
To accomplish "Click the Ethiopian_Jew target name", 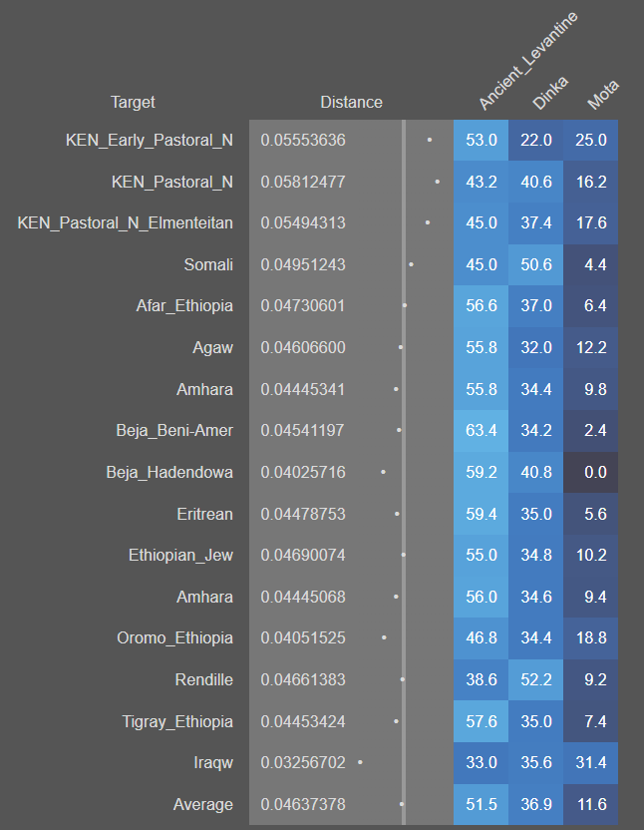I will tap(180, 555).
